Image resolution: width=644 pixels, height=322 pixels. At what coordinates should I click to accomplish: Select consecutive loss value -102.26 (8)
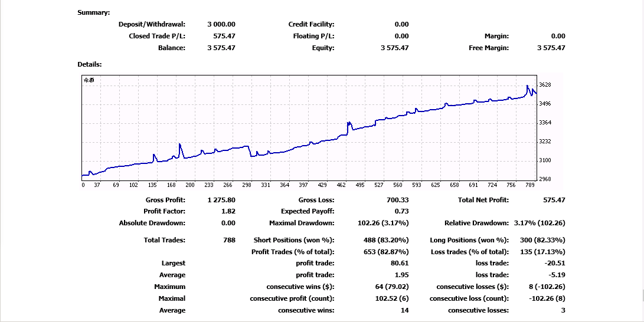547,298
